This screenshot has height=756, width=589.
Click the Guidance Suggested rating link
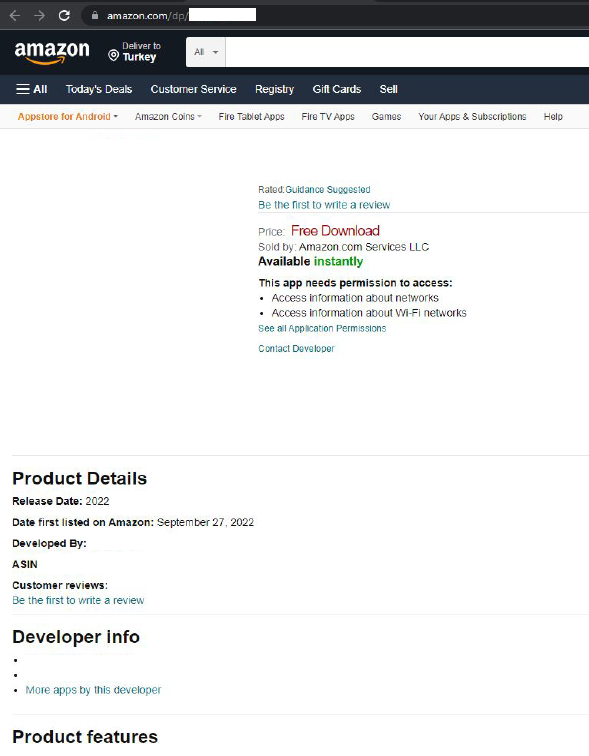pos(328,189)
